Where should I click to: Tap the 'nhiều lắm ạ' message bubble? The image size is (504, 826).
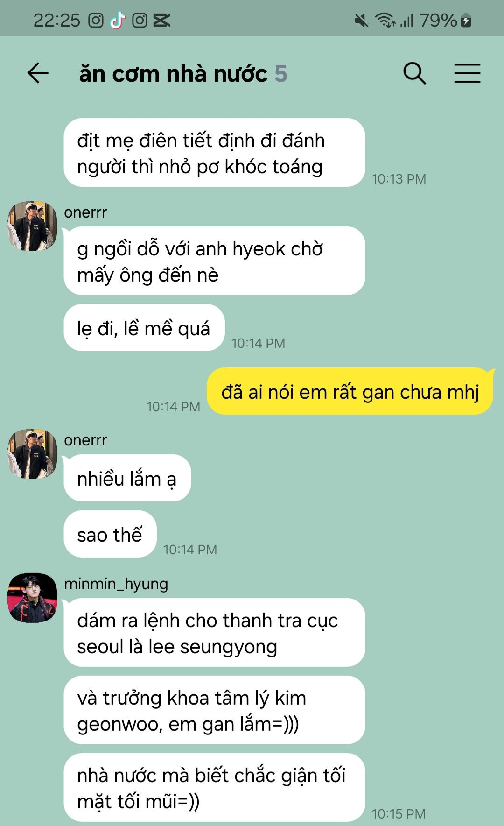[x=127, y=478]
